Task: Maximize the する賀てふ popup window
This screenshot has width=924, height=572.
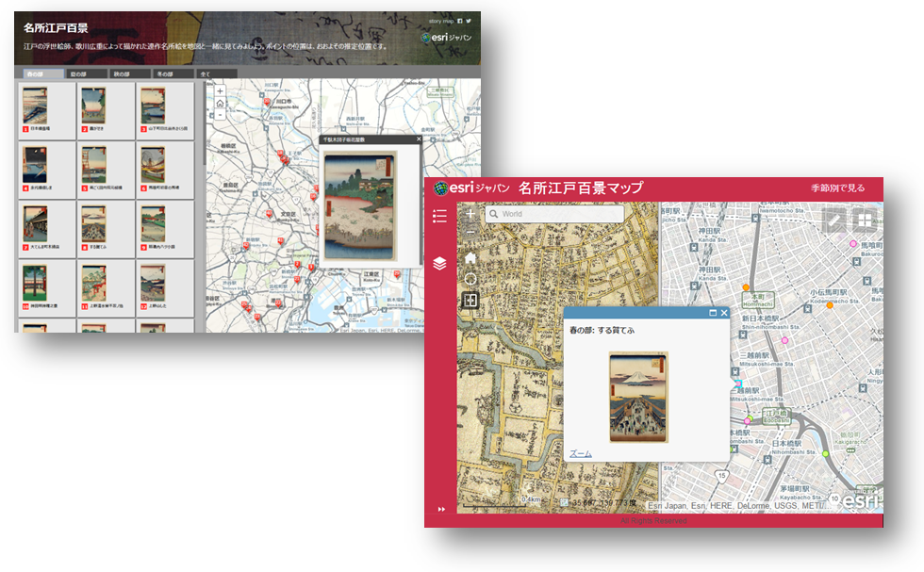Action: (x=713, y=313)
